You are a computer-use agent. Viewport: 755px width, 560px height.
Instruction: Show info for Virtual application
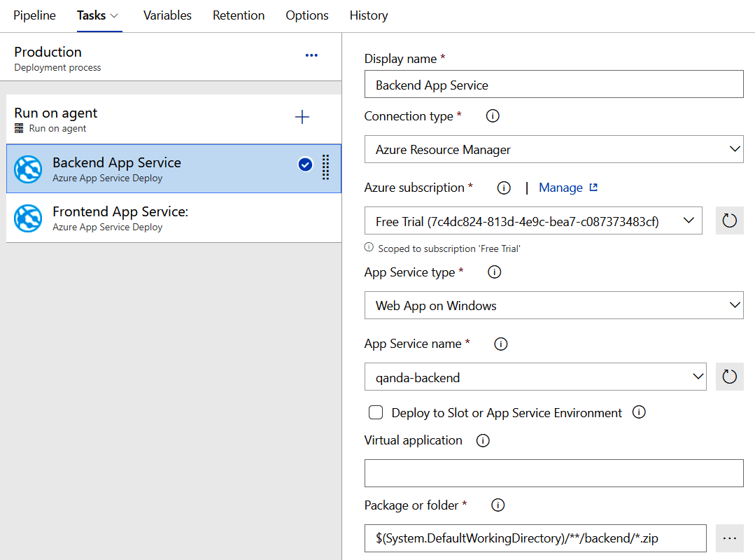(483, 441)
